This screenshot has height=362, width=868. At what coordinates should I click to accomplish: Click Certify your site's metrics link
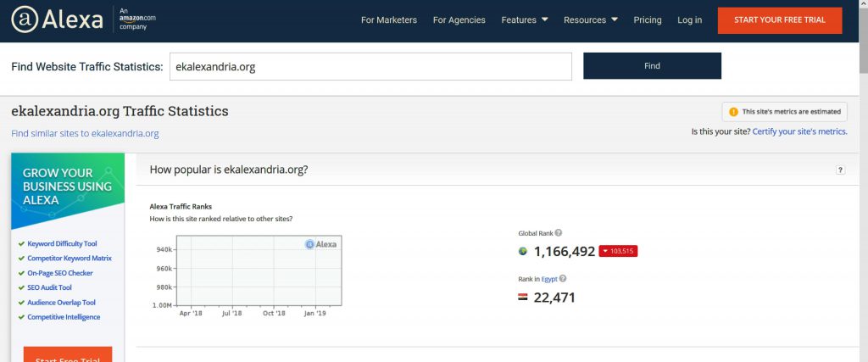(x=799, y=131)
